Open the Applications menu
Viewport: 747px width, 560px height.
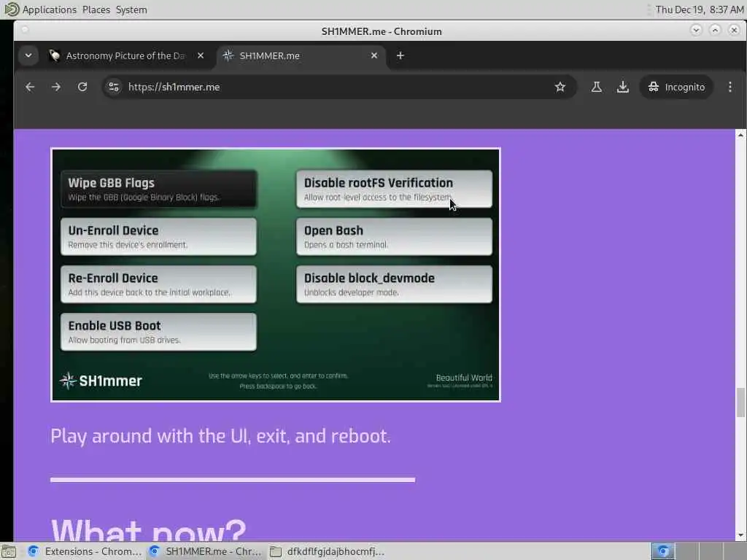pos(49,9)
